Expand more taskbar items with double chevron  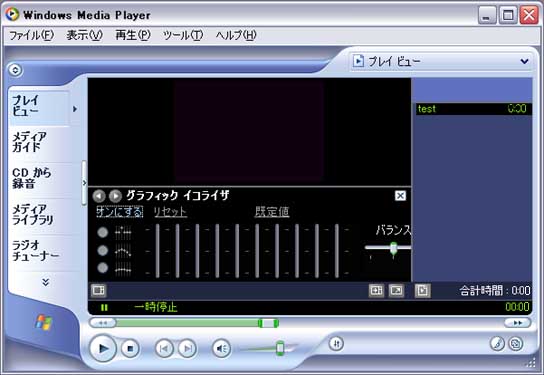pyautogui.click(x=45, y=282)
